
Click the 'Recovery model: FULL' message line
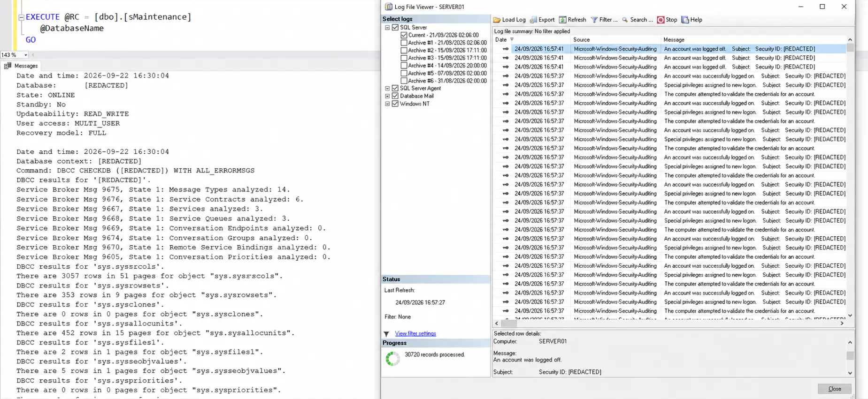click(61, 133)
